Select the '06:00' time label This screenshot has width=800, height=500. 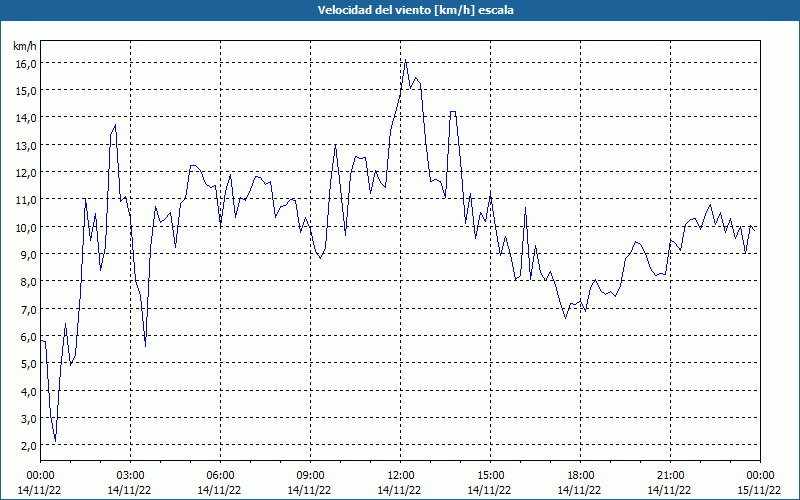pos(220,476)
